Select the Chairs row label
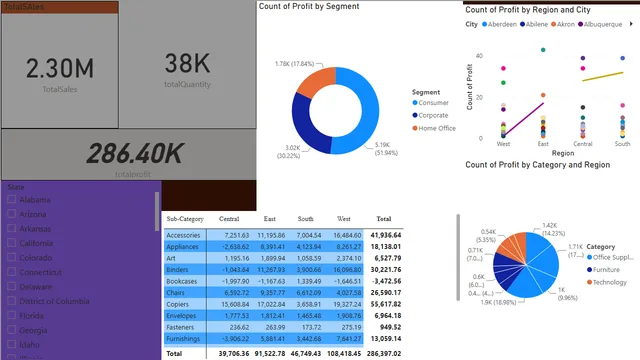This screenshot has height=360, width=640. point(176,293)
